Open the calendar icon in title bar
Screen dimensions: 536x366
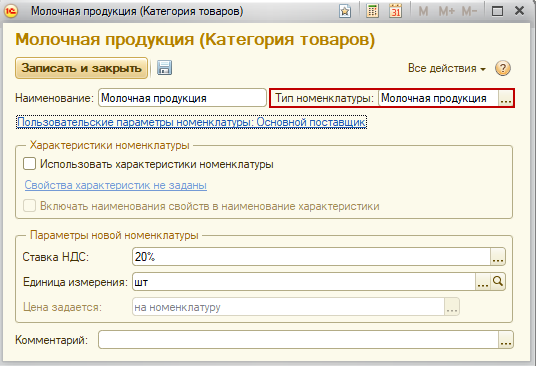(x=396, y=11)
